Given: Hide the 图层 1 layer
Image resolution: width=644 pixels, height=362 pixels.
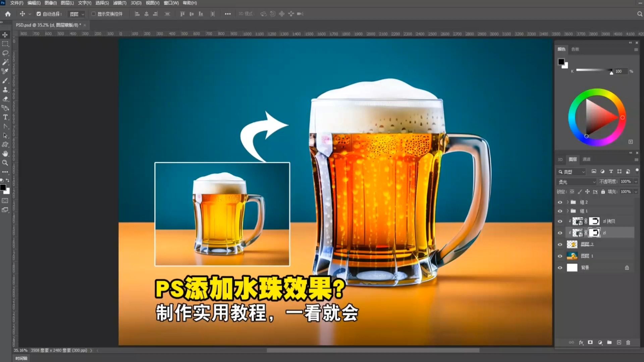Looking at the screenshot, I should tap(560, 256).
